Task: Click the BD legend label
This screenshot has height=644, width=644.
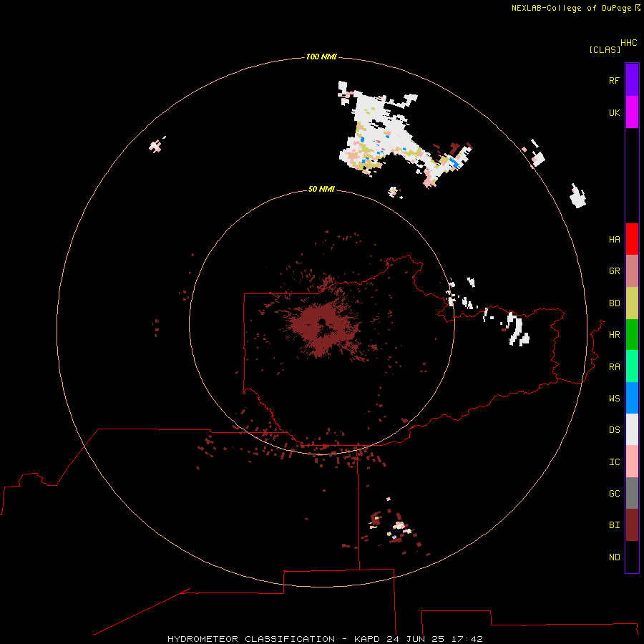Action: pos(614,303)
